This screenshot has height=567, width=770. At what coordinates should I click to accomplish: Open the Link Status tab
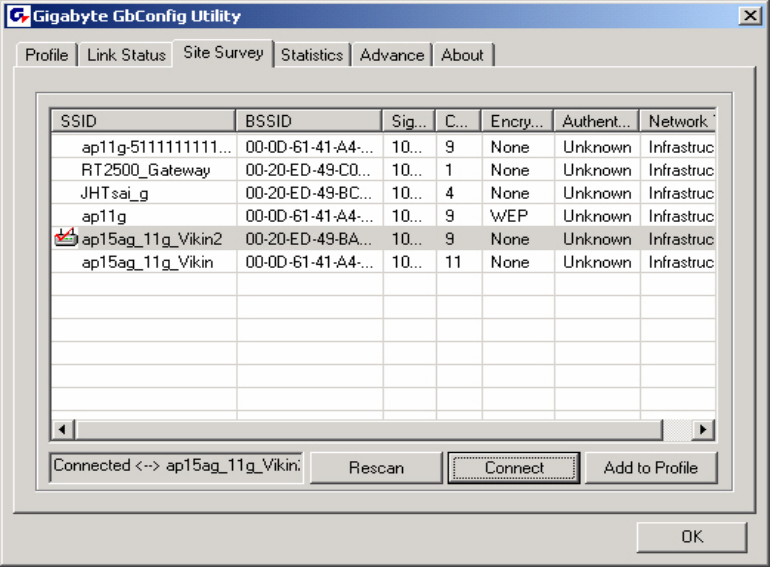(126, 55)
